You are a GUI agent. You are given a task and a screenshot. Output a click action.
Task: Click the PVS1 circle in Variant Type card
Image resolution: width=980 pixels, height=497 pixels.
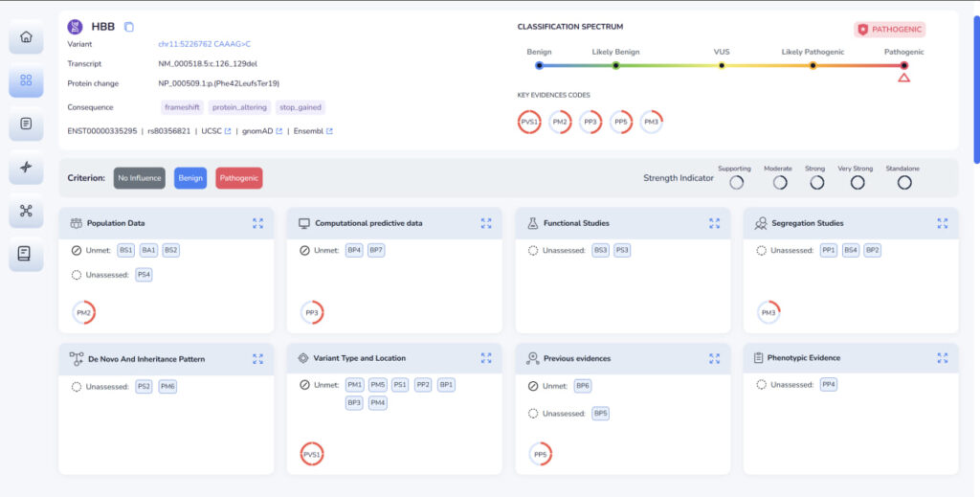click(311, 454)
